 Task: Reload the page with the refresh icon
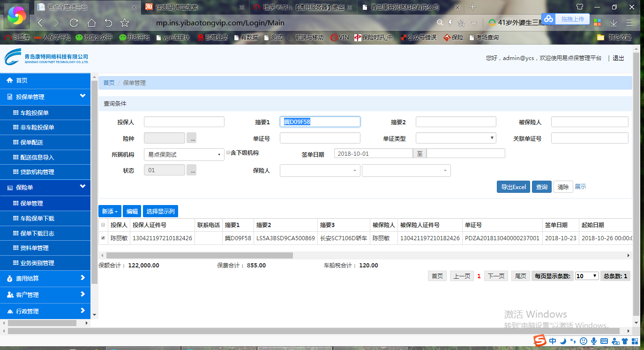click(74, 23)
